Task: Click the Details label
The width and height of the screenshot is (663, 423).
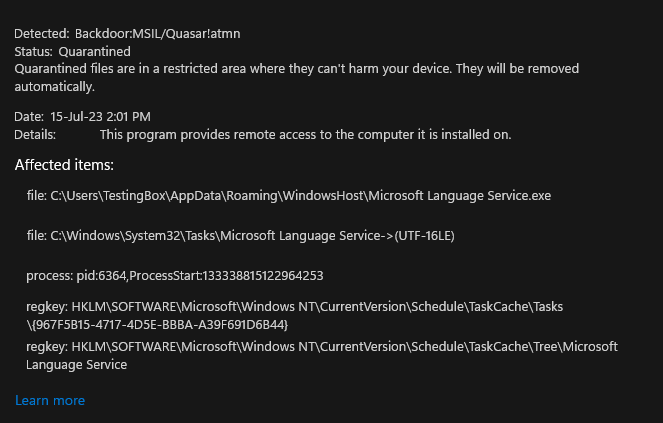Action: (x=35, y=134)
